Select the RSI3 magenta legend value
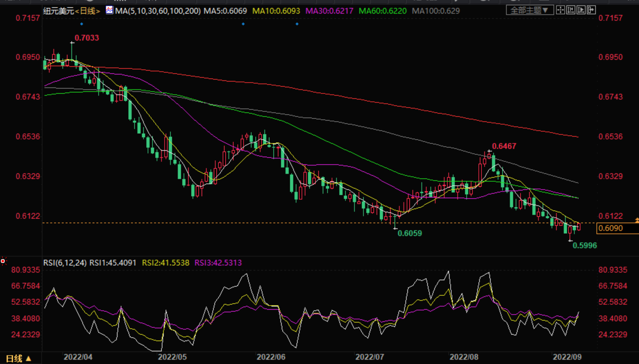This screenshot has width=639, height=364. [218, 263]
